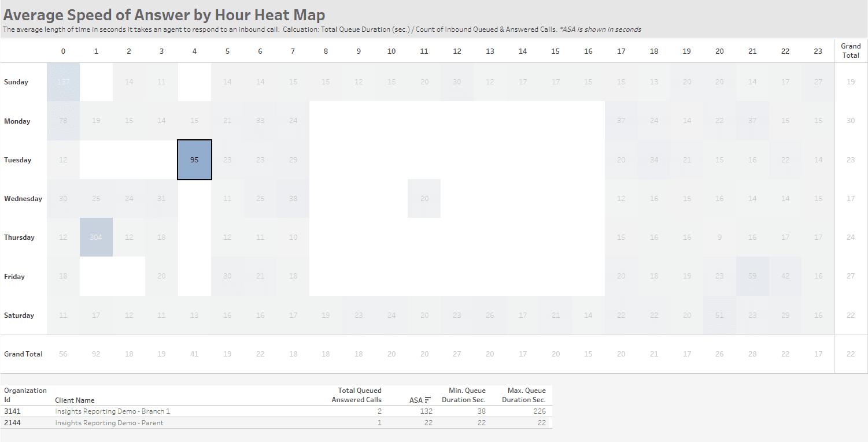Select the highlighted Tuesday cell showing 95

pos(194,159)
